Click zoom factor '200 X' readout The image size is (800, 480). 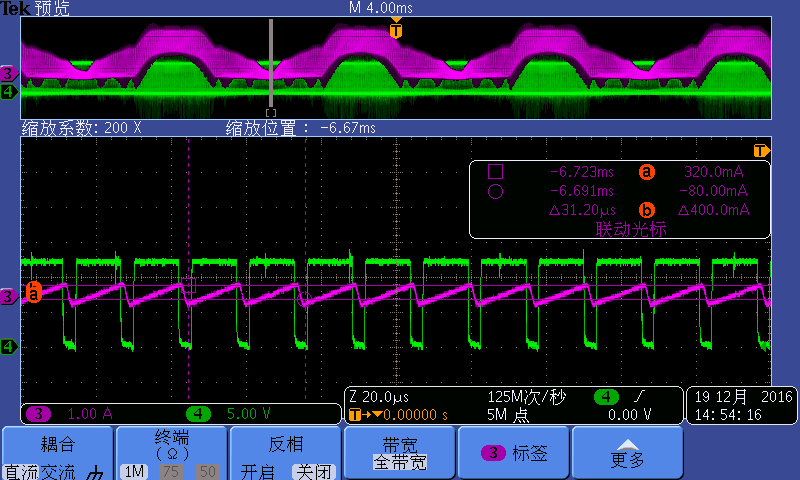click(122, 128)
